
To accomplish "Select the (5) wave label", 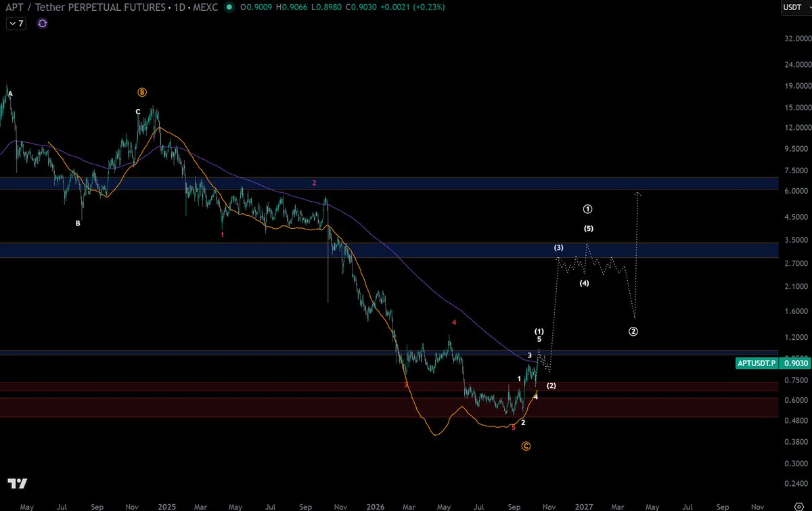I will (x=589, y=229).
